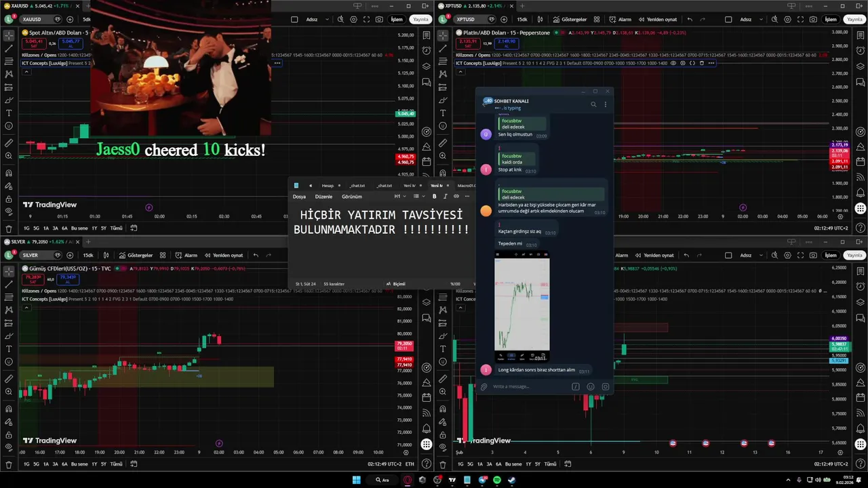Image resolution: width=868 pixels, height=488 pixels.
Task: View ICT Concepts source code braces icon
Action: [x=692, y=63]
